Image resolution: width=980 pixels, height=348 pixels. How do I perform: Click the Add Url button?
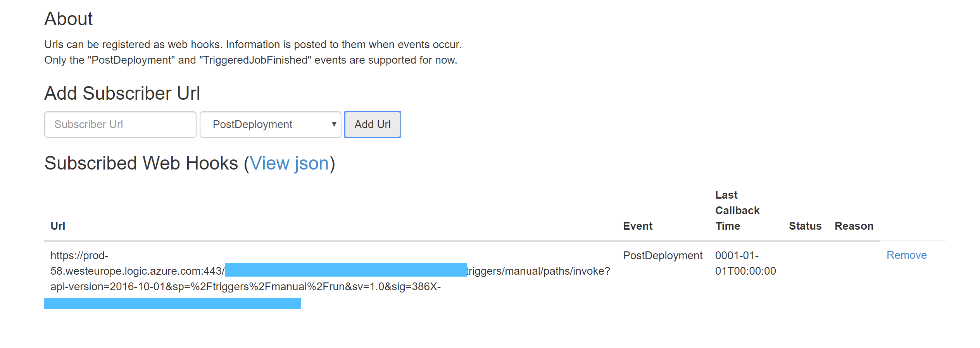pyautogui.click(x=373, y=125)
